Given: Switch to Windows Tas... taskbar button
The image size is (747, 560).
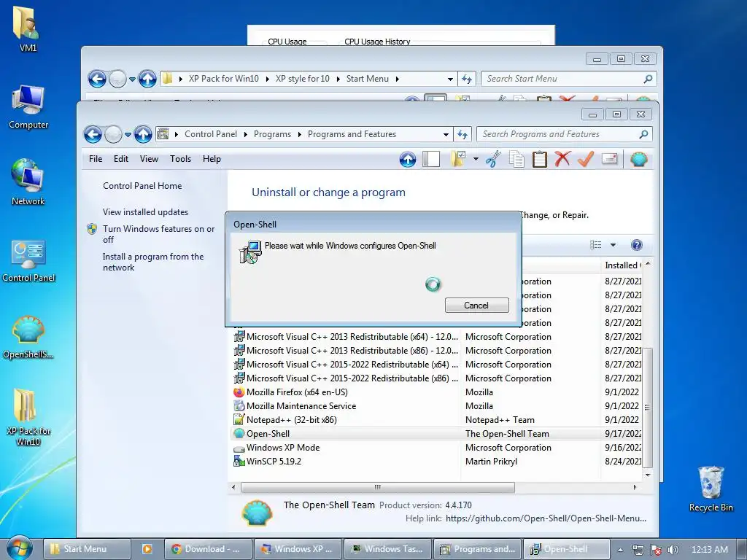Looking at the screenshot, I should [x=387, y=549].
